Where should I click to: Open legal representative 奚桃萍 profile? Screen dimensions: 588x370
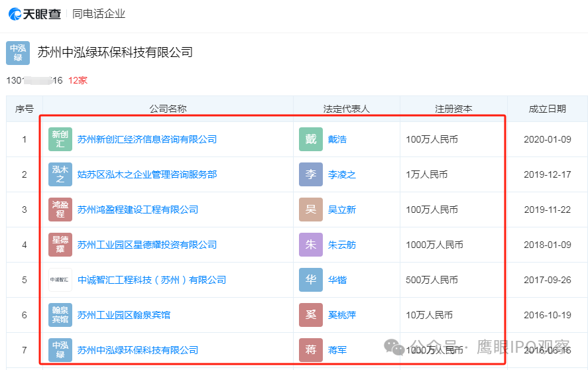pyautogui.click(x=341, y=315)
